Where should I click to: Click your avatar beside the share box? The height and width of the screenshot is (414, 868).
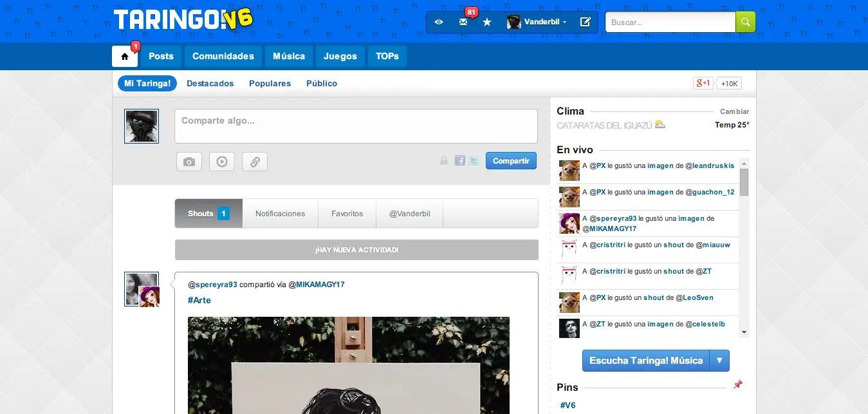[x=142, y=126]
